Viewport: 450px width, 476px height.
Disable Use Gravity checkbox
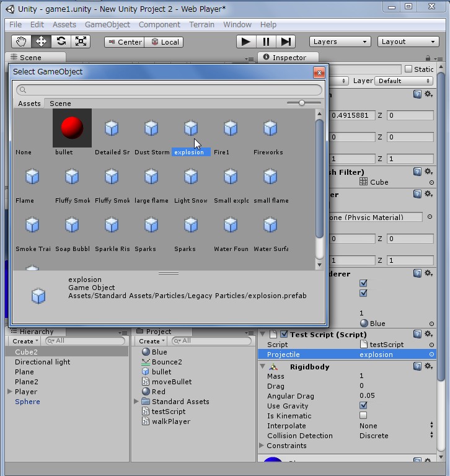click(x=363, y=406)
